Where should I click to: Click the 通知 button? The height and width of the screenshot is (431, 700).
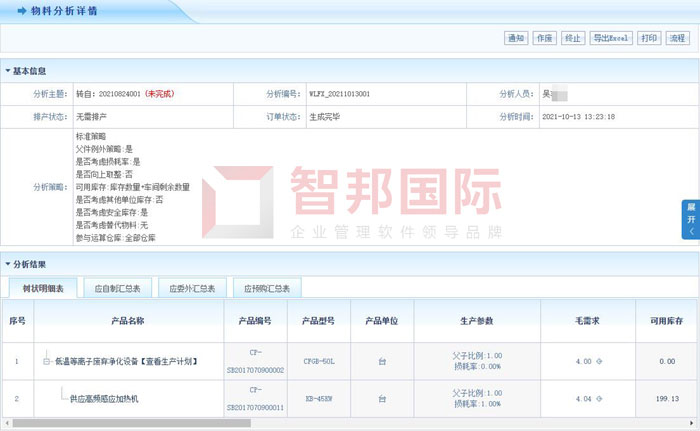pyautogui.click(x=516, y=38)
